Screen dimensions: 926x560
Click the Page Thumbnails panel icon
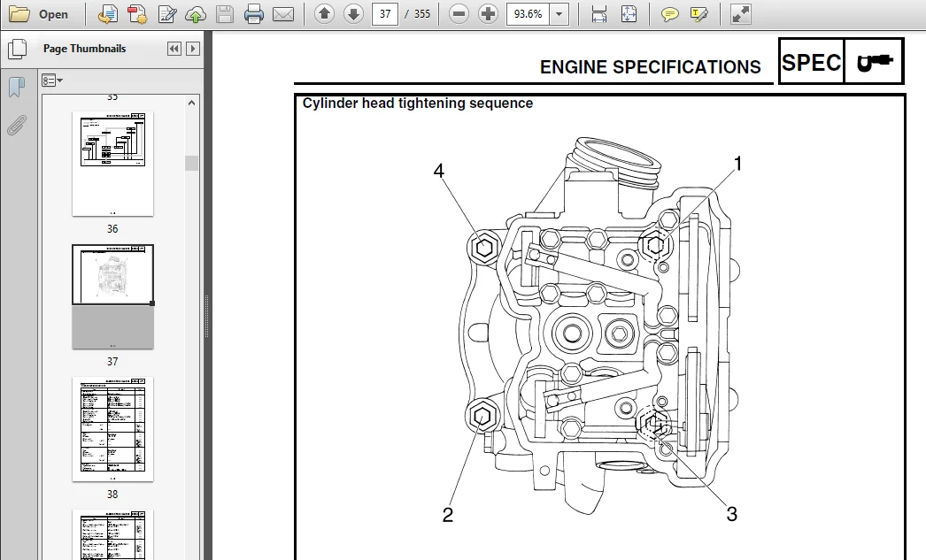point(18,49)
